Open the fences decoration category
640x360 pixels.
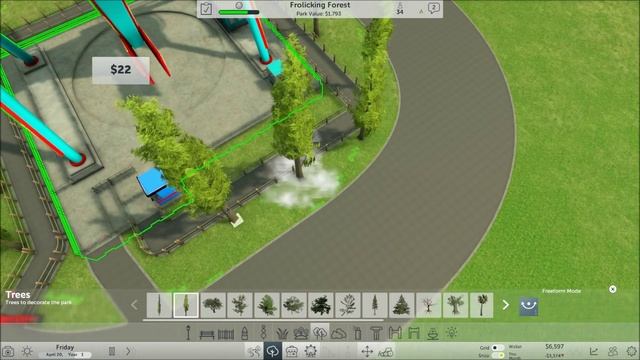(226, 335)
